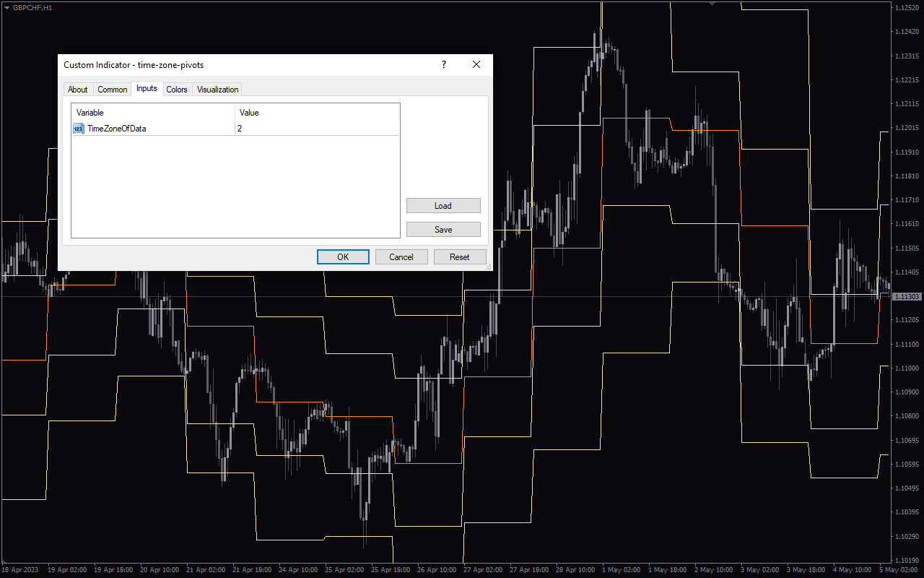Image resolution: width=924 pixels, height=578 pixels.
Task: Edit the TimeZoneOfData value 2
Action: tap(317, 129)
